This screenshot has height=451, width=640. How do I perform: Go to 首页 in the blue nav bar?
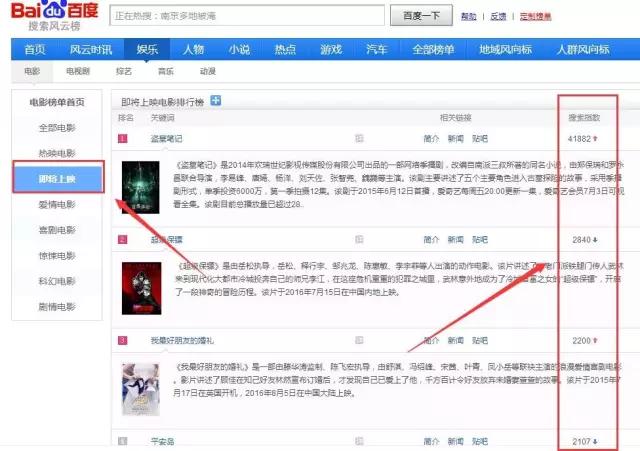tap(35, 50)
